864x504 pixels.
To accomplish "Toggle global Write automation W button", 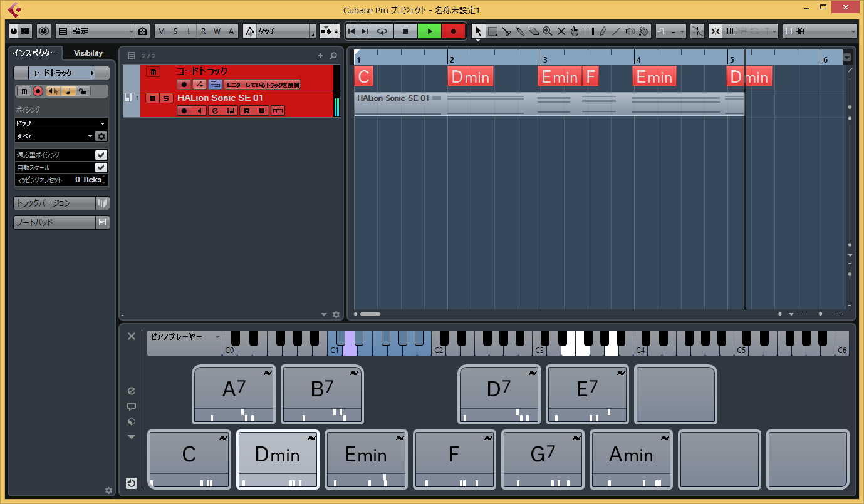I will [217, 31].
